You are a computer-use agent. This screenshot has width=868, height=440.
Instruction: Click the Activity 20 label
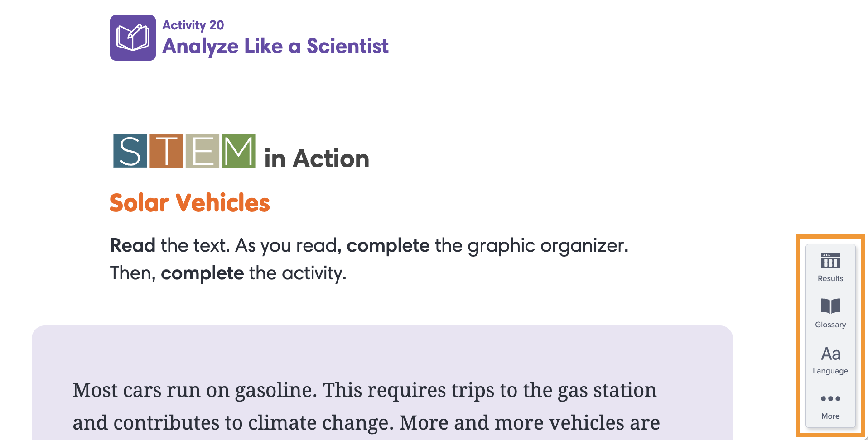(193, 25)
